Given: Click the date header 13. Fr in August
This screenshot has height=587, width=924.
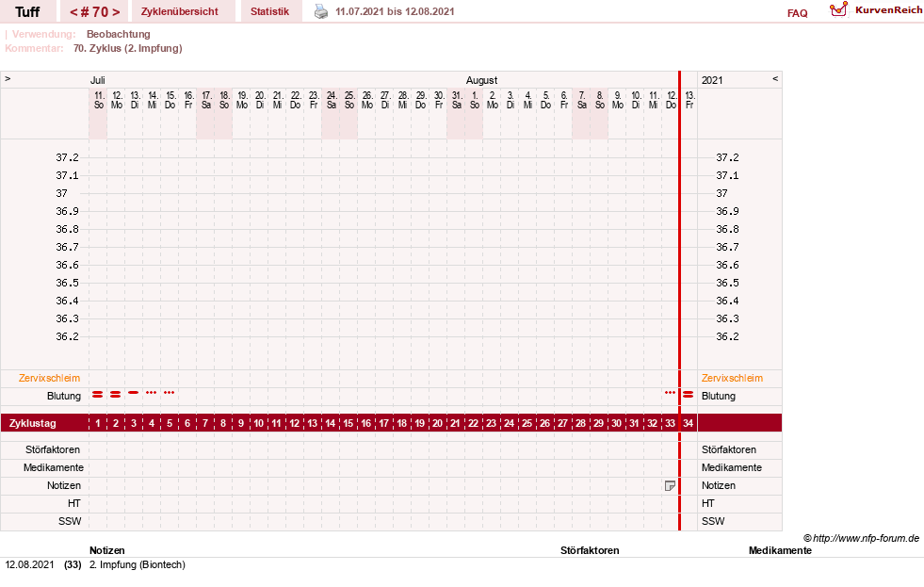Looking at the screenshot, I should coord(689,100).
